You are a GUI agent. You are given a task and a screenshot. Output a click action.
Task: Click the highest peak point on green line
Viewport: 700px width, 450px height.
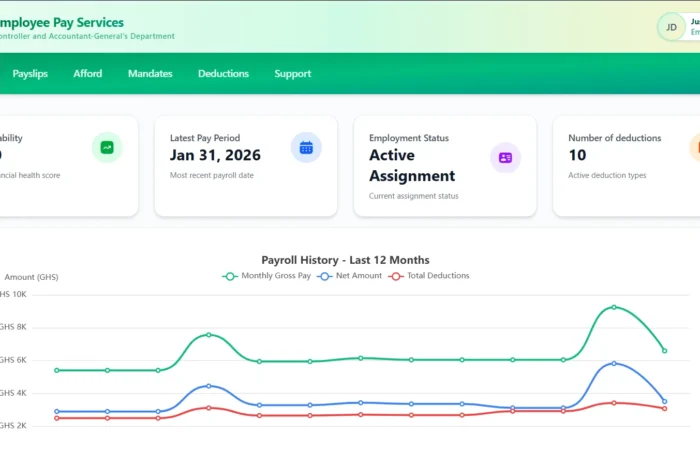613,307
